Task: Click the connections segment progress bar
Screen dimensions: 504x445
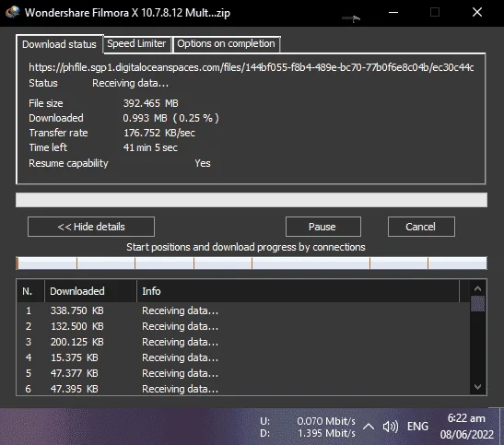Action: tap(252, 263)
